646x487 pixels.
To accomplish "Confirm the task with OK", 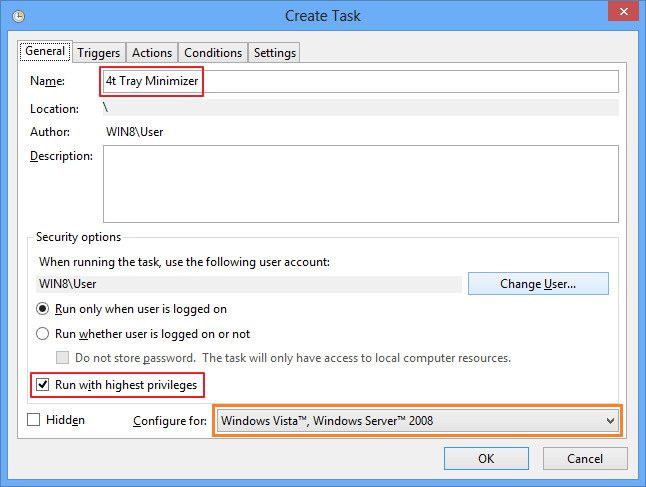I will click(486, 459).
